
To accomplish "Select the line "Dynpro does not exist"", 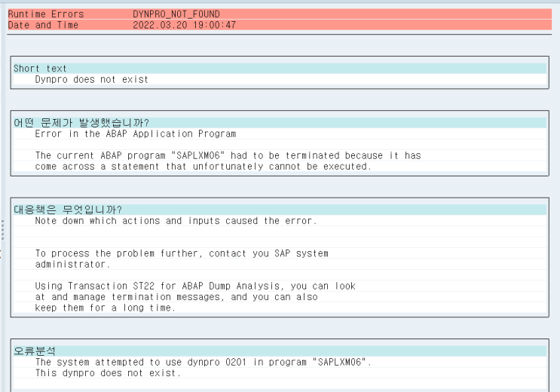I will click(92, 79).
